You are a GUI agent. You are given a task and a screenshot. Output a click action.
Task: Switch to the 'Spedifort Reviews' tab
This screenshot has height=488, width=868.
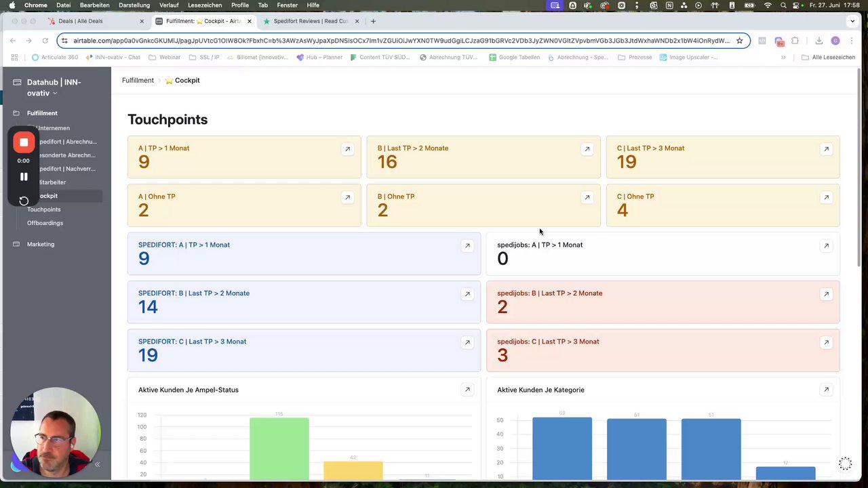(311, 21)
